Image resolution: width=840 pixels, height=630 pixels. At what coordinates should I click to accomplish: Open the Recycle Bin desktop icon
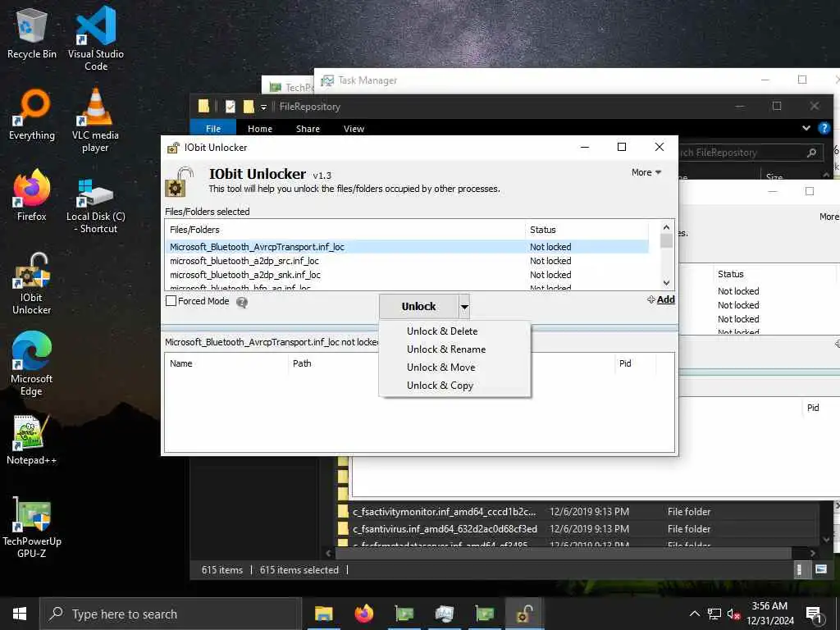coord(31,33)
